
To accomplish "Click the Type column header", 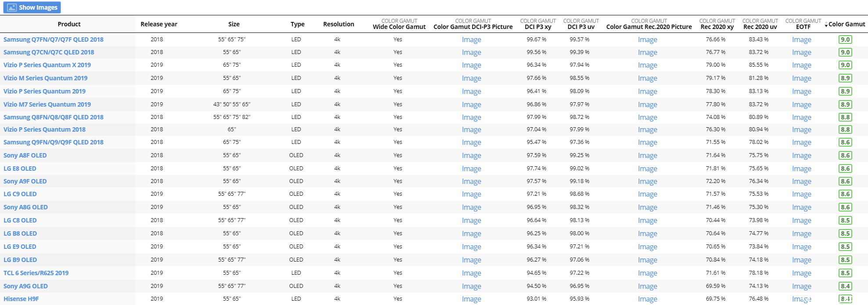I will (x=298, y=24).
